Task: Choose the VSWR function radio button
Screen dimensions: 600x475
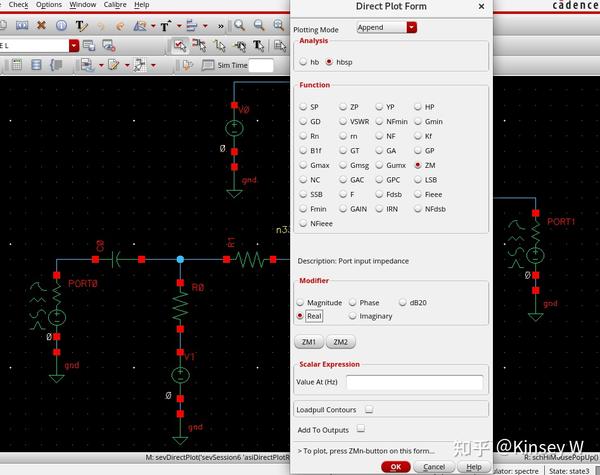Action: click(343, 121)
